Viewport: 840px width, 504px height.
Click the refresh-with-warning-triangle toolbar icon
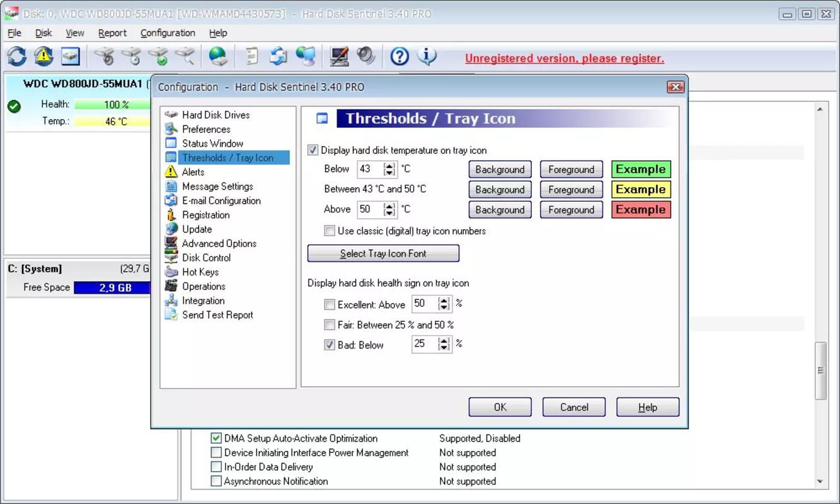point(44,56)
